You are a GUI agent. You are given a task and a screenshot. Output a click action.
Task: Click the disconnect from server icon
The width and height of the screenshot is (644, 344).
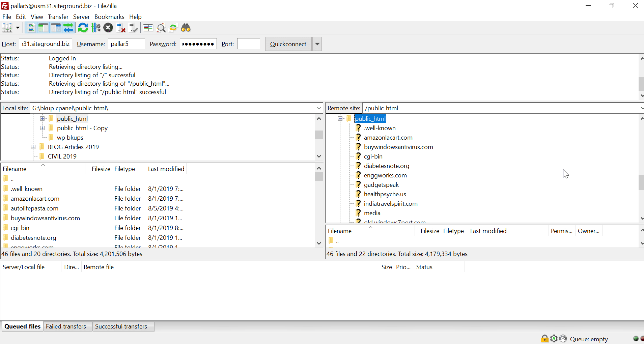point(121,28)
